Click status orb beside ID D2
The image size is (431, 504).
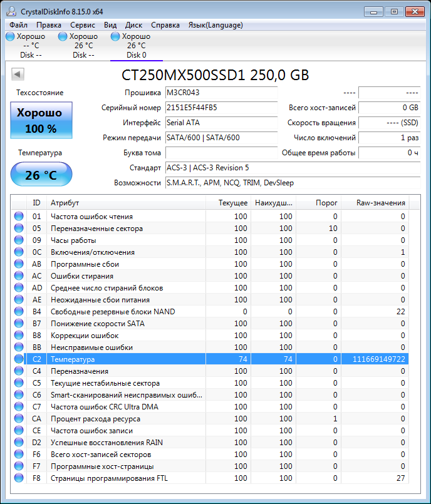coord(19,442)
